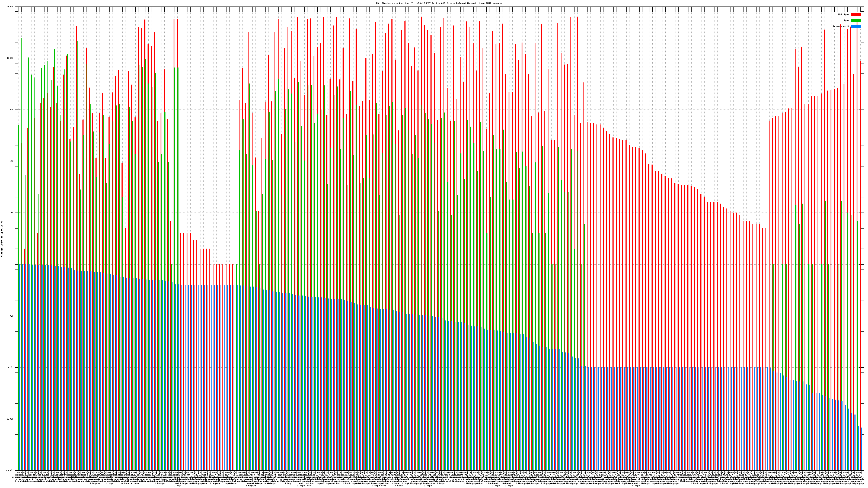Click the 0.0001 y-axis tick label
This screenshot has height=488, width=868.
point(10,470)
